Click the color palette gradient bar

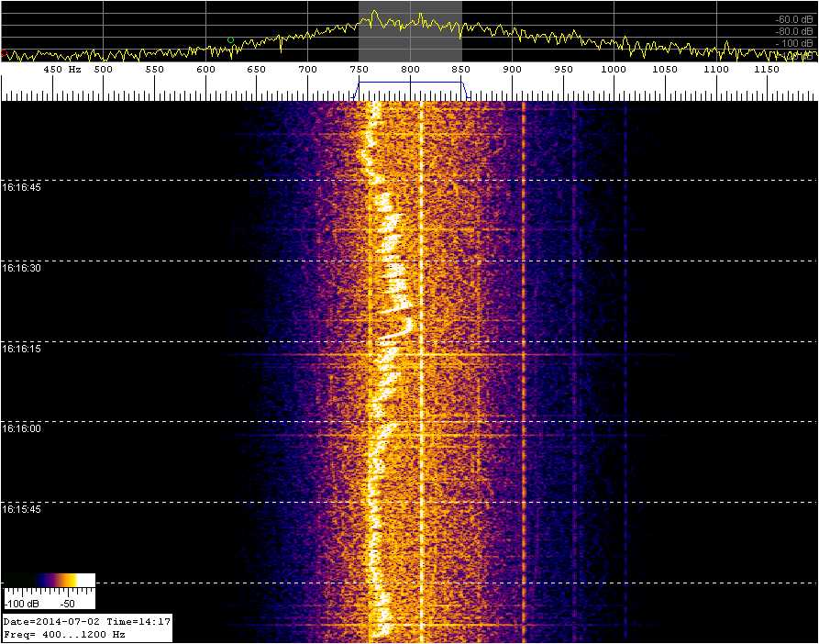pos(50,580)
